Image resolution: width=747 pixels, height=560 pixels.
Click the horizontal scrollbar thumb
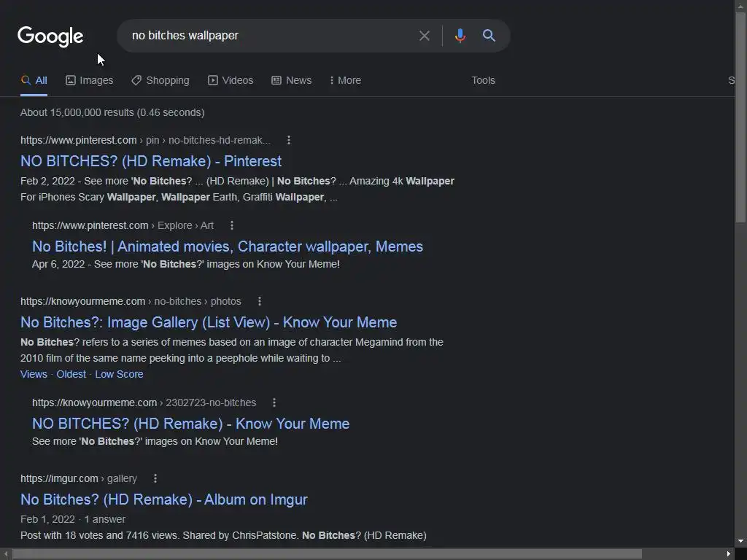327,554
